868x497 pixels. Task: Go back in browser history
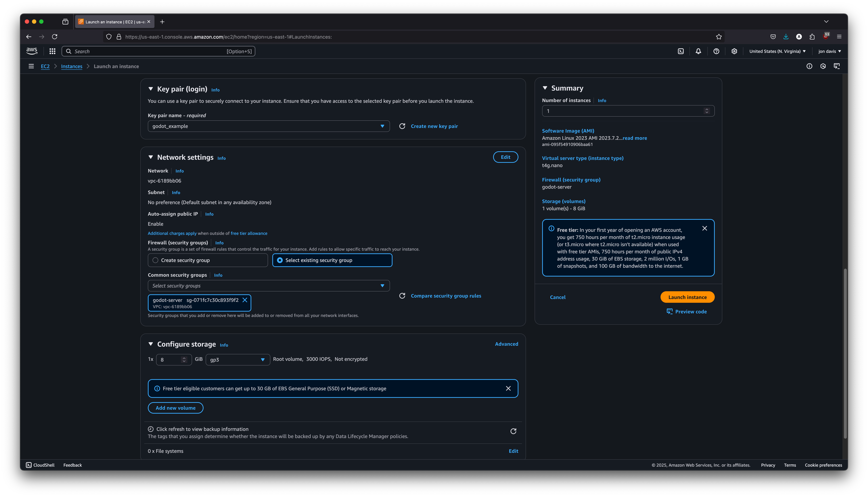click(29, 36)
